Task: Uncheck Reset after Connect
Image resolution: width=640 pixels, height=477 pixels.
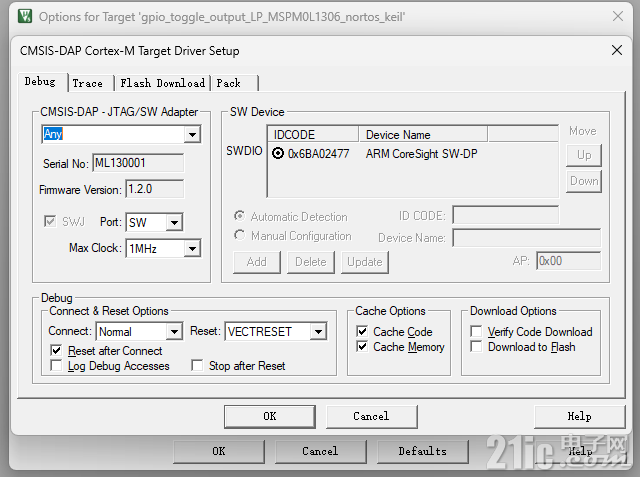Action: pos(56,350)
